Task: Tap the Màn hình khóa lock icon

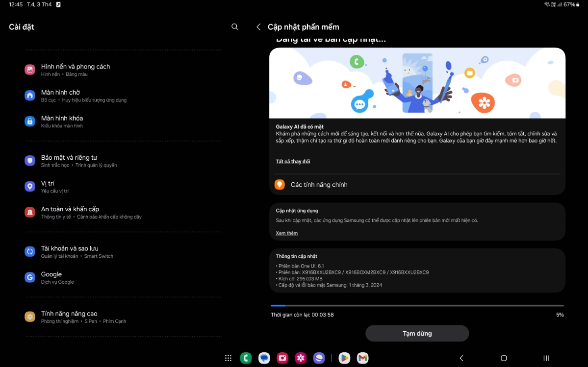Action: (30, 122)
